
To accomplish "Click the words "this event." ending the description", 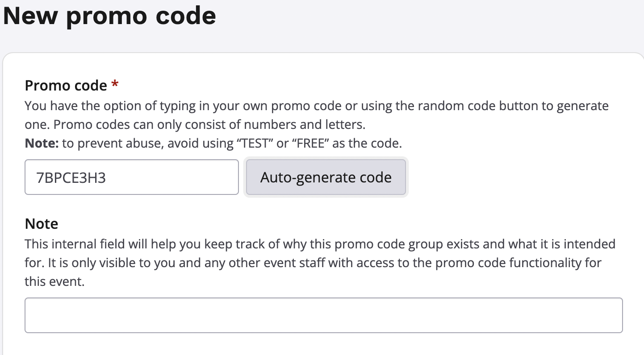I will click(x=54, y=282).
